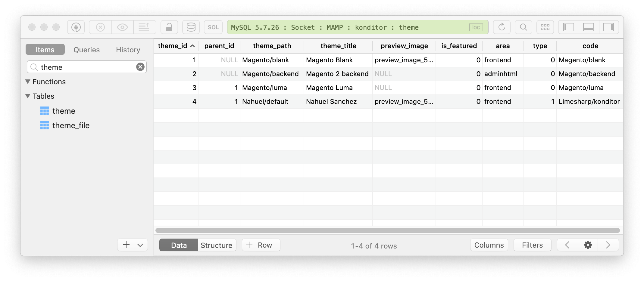Click the area column header
The image size is (644, 281).
click(503, 46)
